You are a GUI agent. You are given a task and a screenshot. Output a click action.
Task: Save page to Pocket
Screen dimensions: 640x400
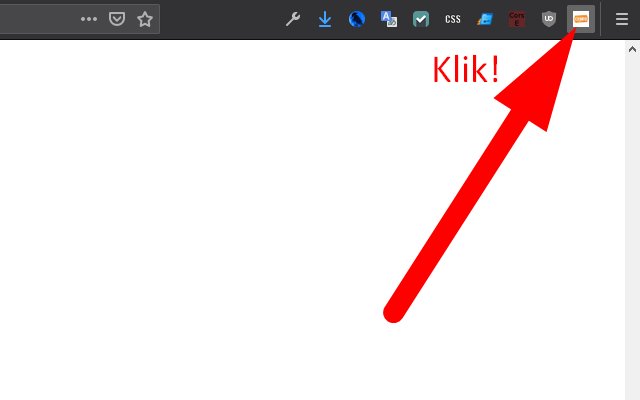tap(117, 19)
